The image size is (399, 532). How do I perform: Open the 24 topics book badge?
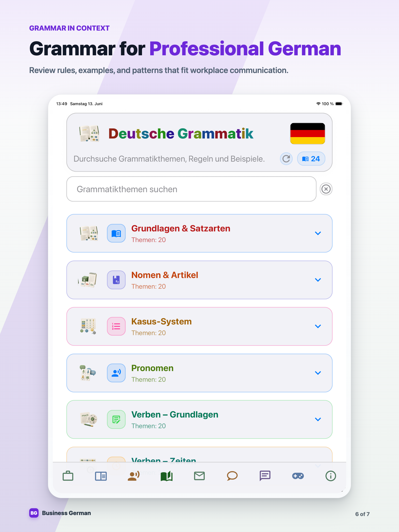(x=311, y=159)
